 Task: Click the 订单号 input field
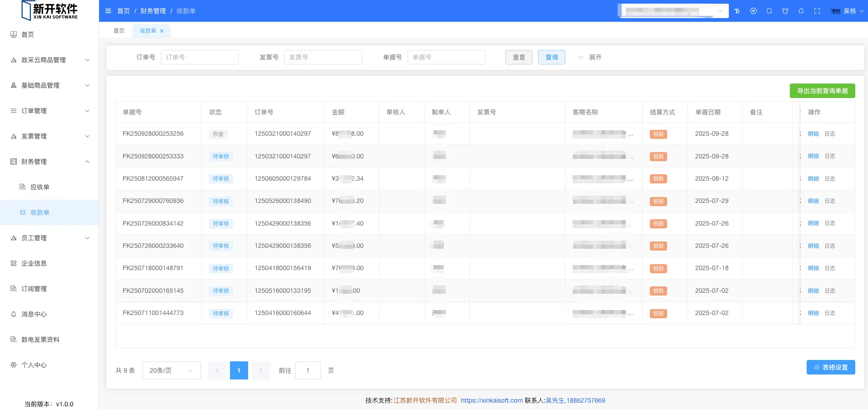click(200, 57)
